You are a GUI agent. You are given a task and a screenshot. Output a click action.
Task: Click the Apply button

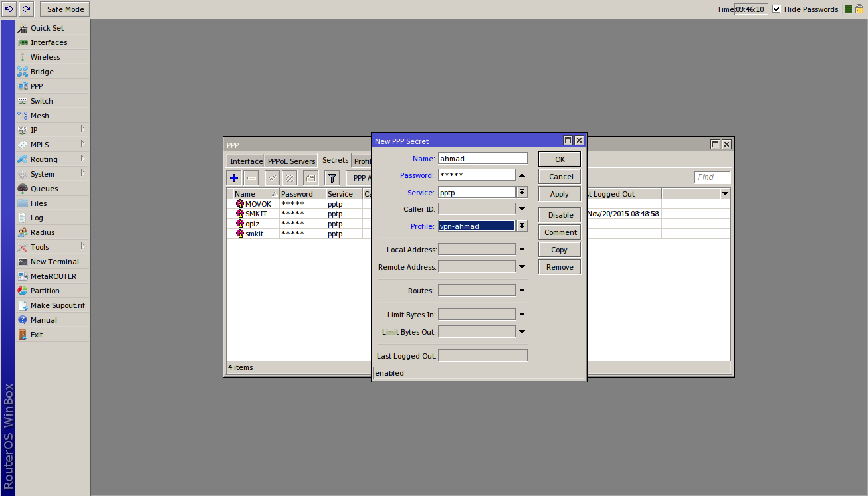click(x=560, y=194)
